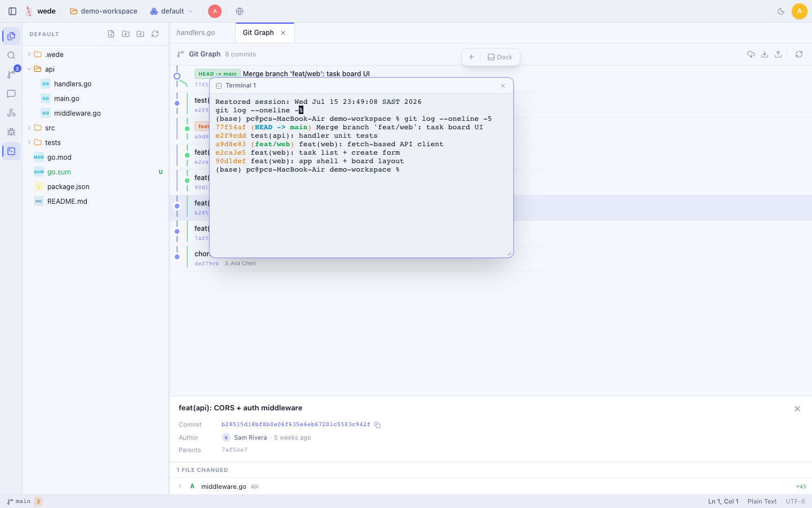Click Ln 1, Col 1 cursor position
The width and height of the screenshot is (812, 508).
[723, 501]
